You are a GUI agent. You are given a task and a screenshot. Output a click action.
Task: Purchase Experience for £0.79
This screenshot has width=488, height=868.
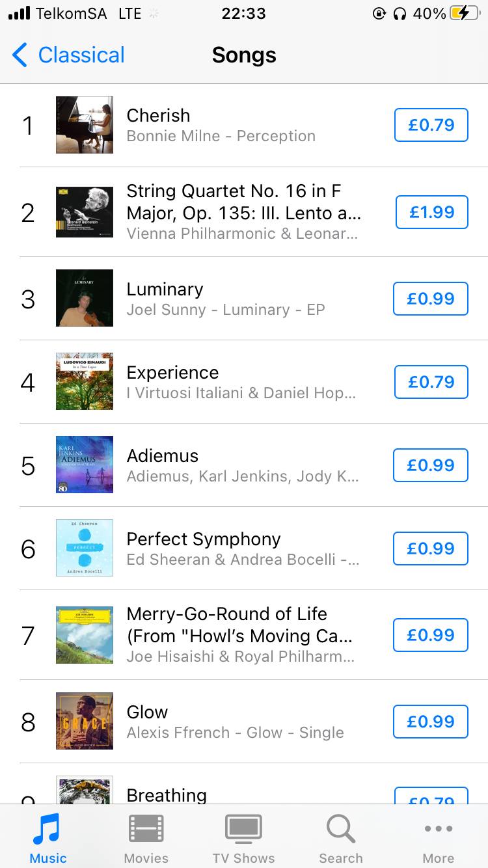[431, 382]
